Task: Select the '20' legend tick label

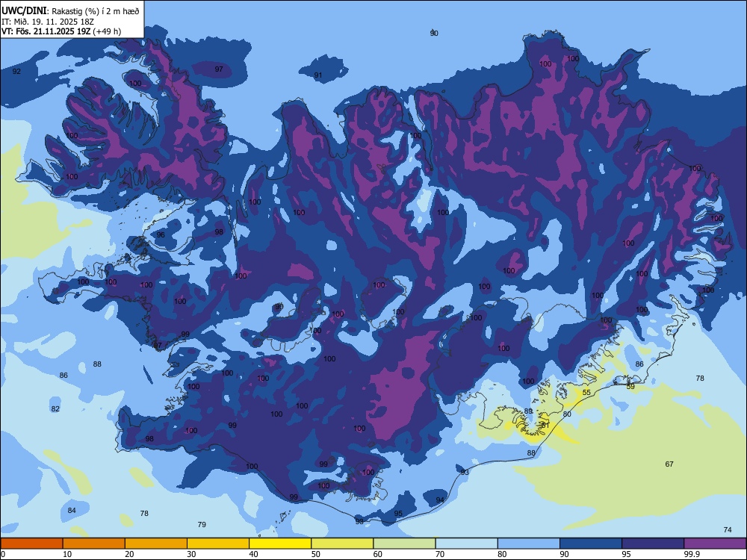Action: [129, 554]
